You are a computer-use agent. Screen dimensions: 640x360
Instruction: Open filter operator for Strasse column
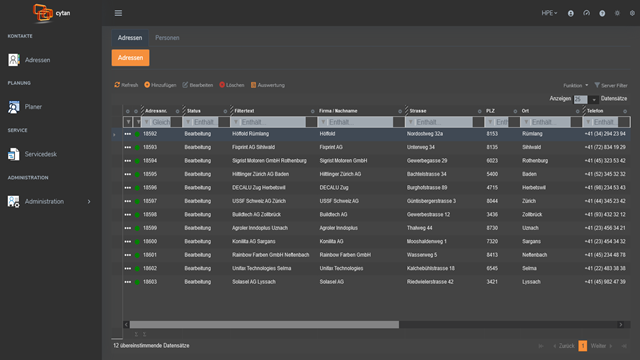(411, 122)
